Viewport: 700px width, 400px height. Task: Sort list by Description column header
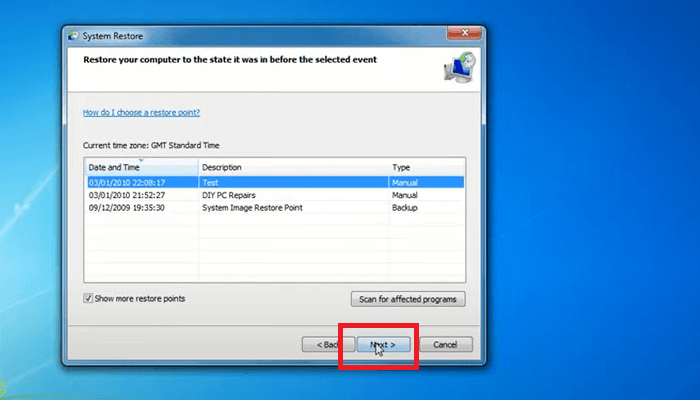tap(292, 167)
